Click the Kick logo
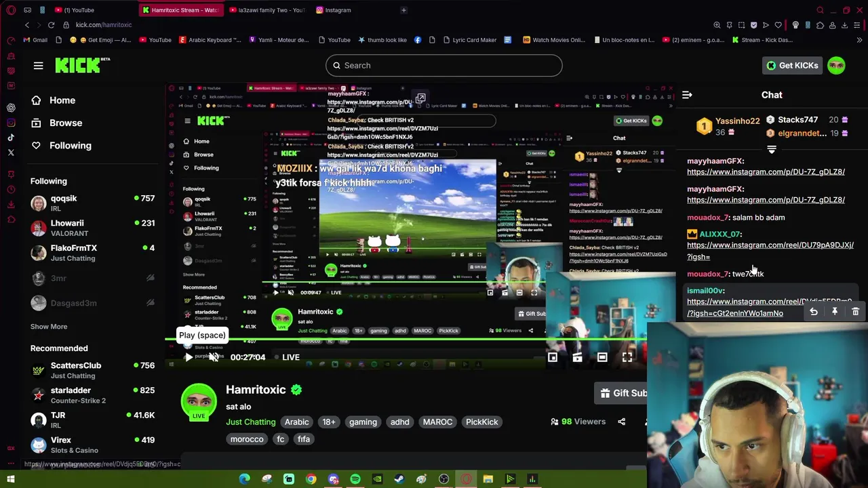The height and width of the screenshot is (488, 868). tap(83, 65)
